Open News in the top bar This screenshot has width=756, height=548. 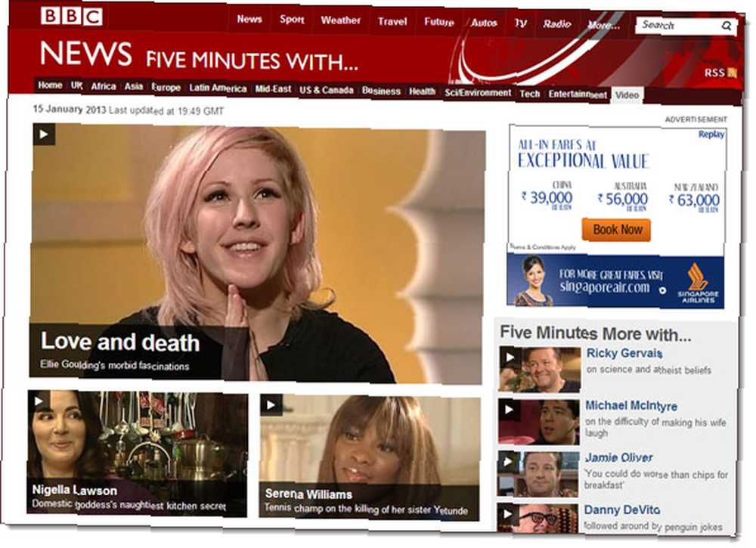249,20
